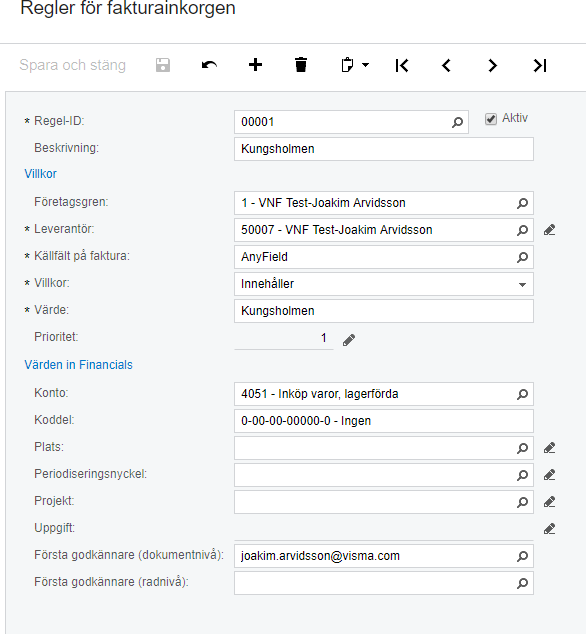
Task: Edit Prioritet with the pencil icon
Action: click(349, 340)
